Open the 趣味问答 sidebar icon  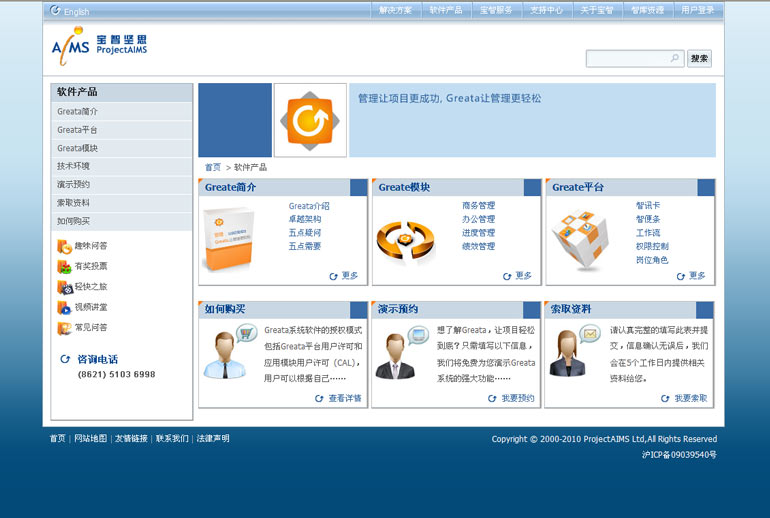point(64,246)
